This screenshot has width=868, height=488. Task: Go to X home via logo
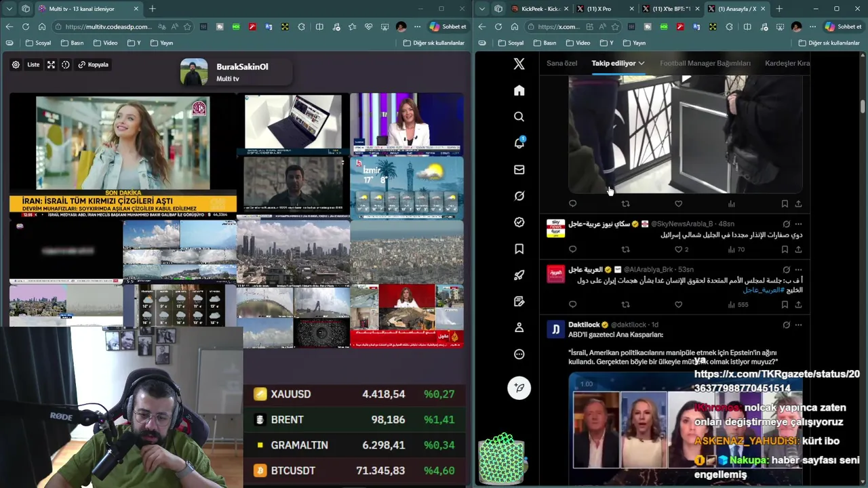519,64
